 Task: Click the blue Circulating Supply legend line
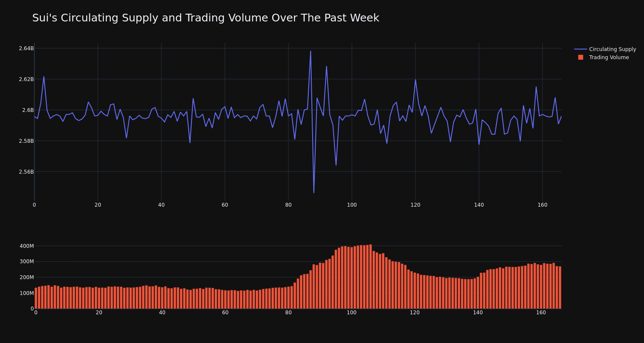pyautogui.click(x=580, y=49)
